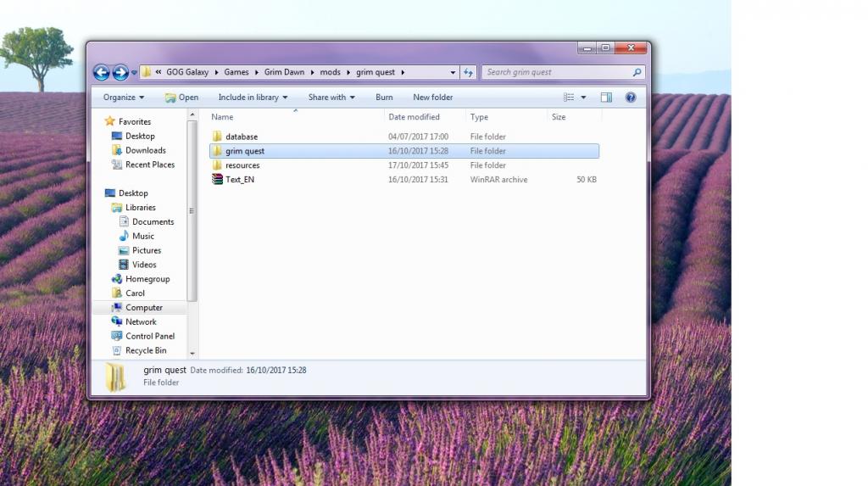Click the refresh address bar icon
The width and height of the screenshot is (868, 486).
pyautogui.click(x=469, y=73)
